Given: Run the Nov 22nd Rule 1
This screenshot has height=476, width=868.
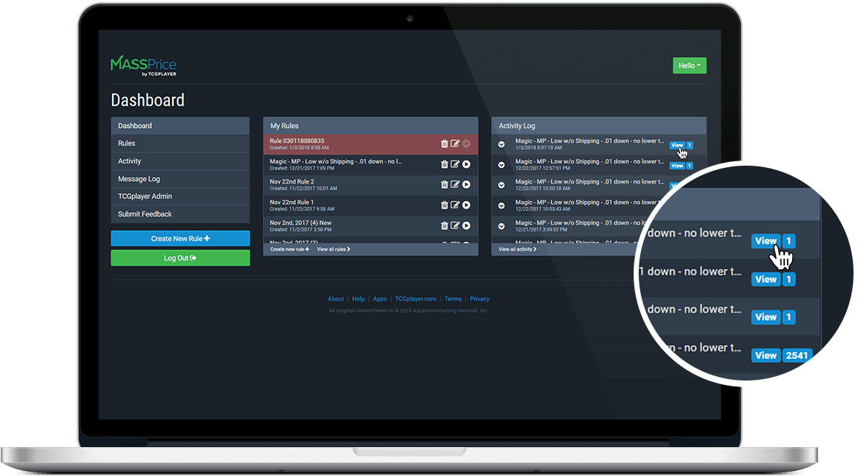Looking at the screenshot, I should pyautogui.click(x=467, y=205).
